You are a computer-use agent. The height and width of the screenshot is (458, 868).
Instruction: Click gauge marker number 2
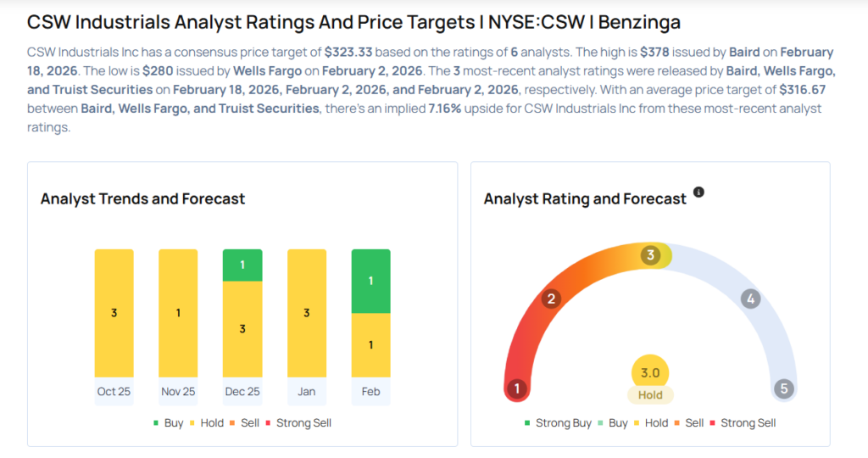click(551, 299)
